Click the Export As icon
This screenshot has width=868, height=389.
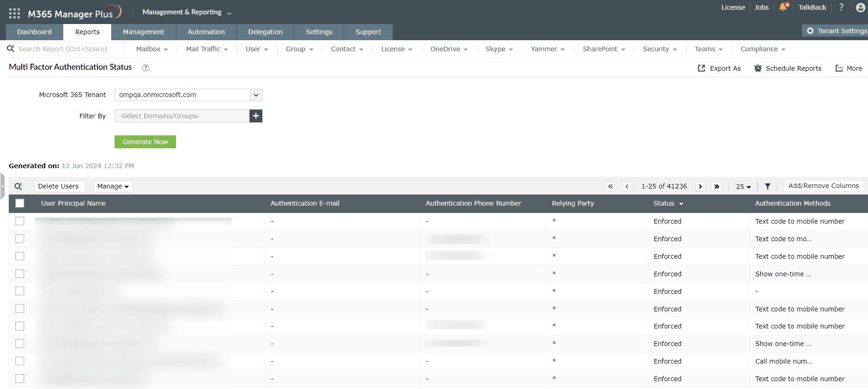pyautogui.click(x=701, y=68)
